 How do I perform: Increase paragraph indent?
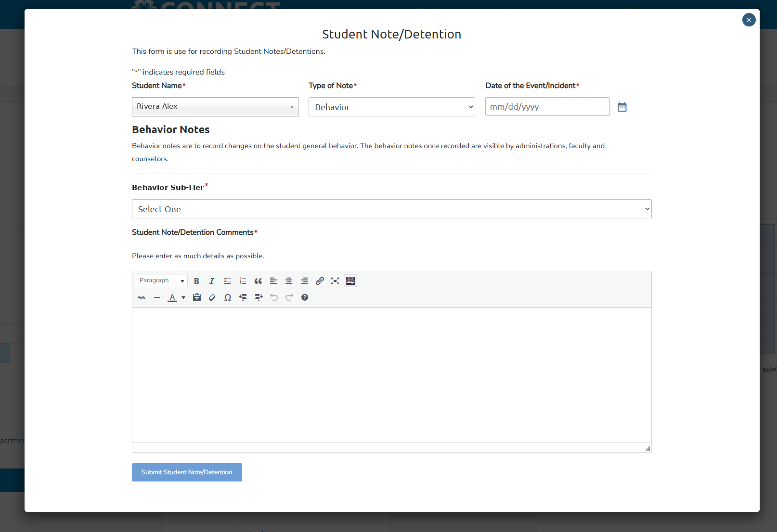coord(259,297)
